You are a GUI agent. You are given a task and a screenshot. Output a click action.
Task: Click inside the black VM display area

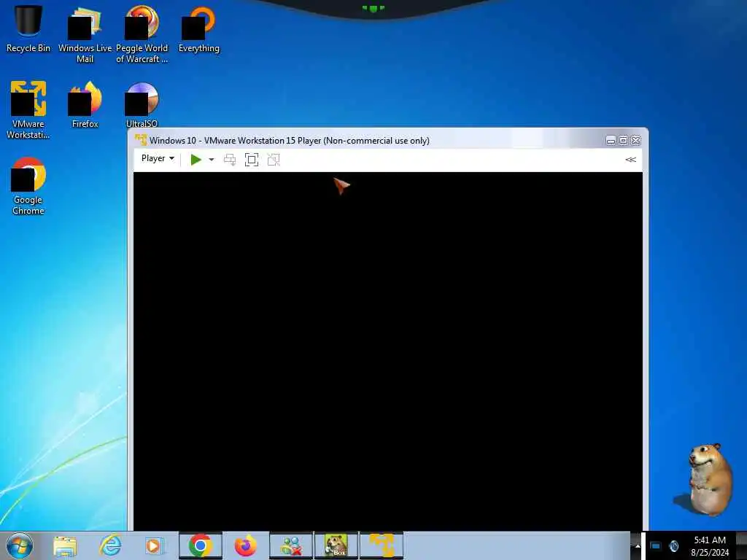point(388,351)
